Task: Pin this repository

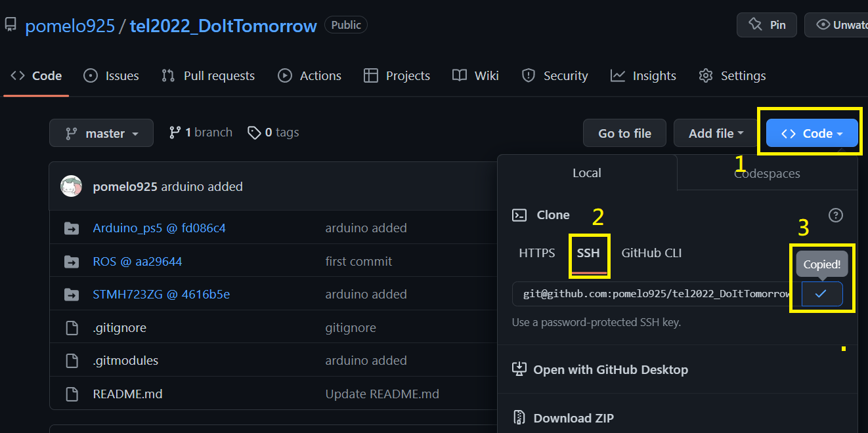Action: click(x=766, y=25)
